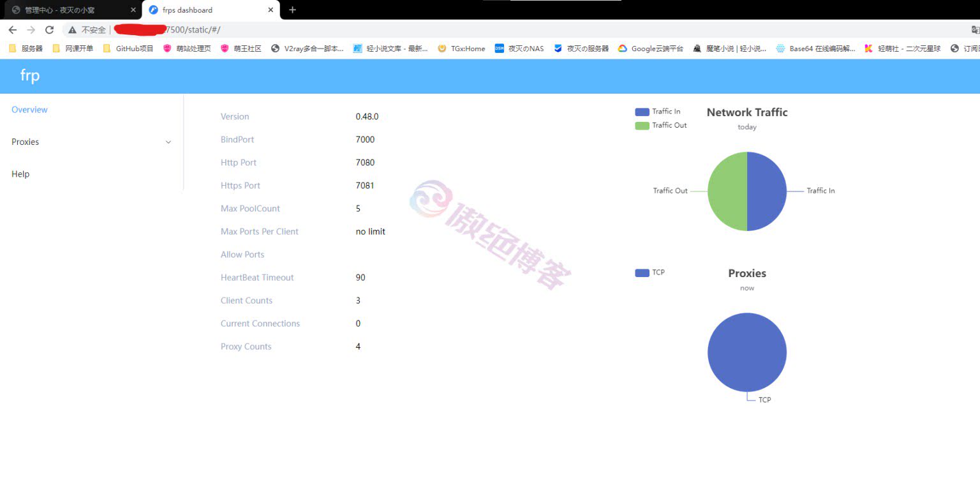Click the Proxies chart title
980x480 pixels.
pos(747,273)
